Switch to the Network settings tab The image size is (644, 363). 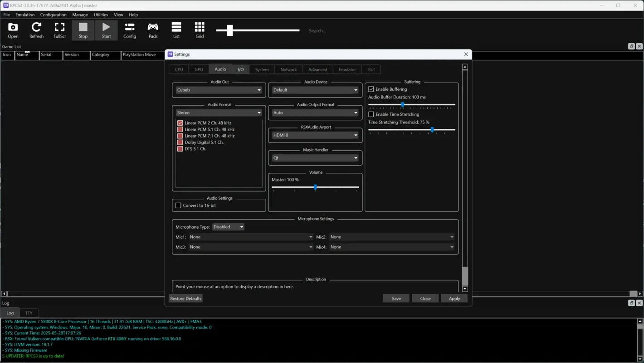pos(288,69)
